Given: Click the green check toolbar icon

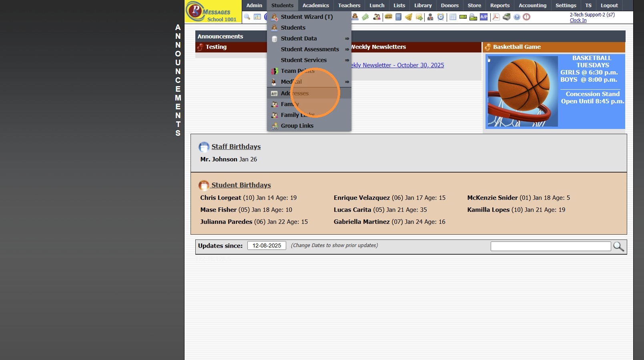Looking at the screenshot, I should click(x=463, y=17).
